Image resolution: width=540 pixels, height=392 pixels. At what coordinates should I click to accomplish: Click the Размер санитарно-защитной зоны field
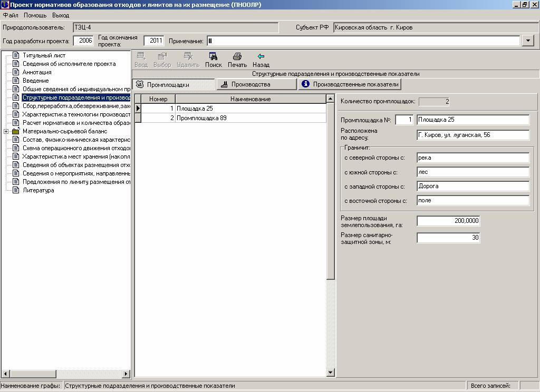[x=448, y=238]
